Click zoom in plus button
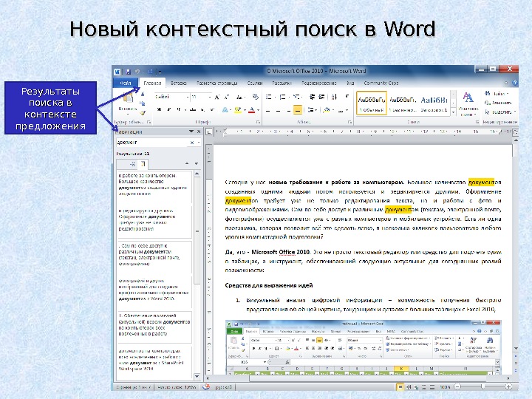532x399 pixels. point(508,386)
